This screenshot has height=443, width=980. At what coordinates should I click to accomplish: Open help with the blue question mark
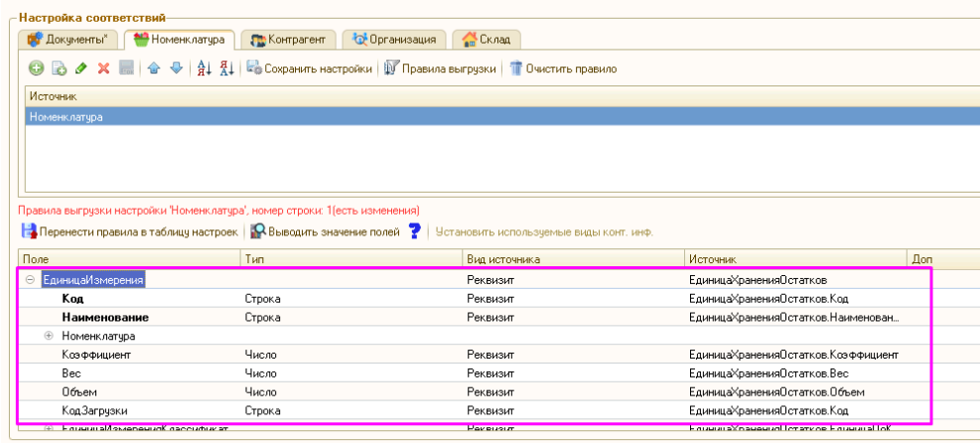(415, 231)
